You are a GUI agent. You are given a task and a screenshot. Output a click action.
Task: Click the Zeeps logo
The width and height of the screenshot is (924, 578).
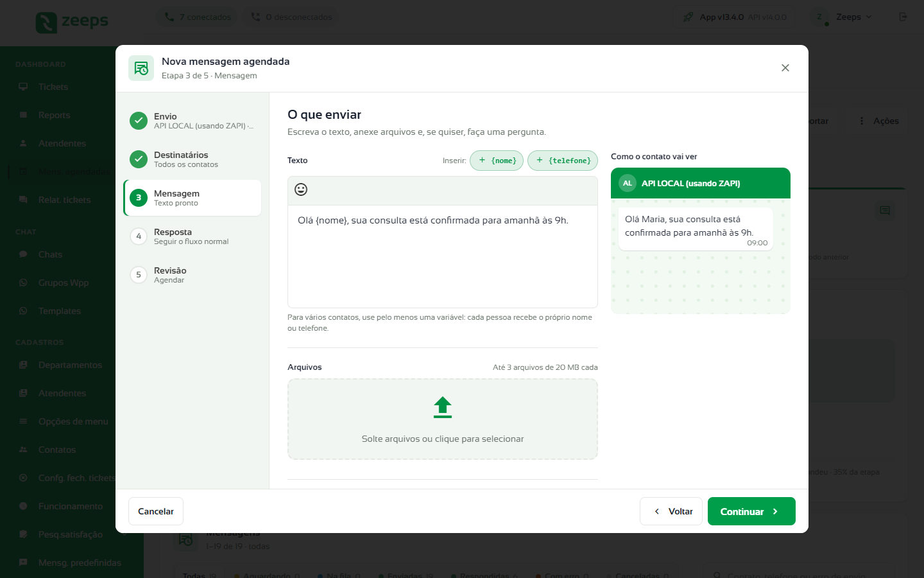tap(71, 22)
